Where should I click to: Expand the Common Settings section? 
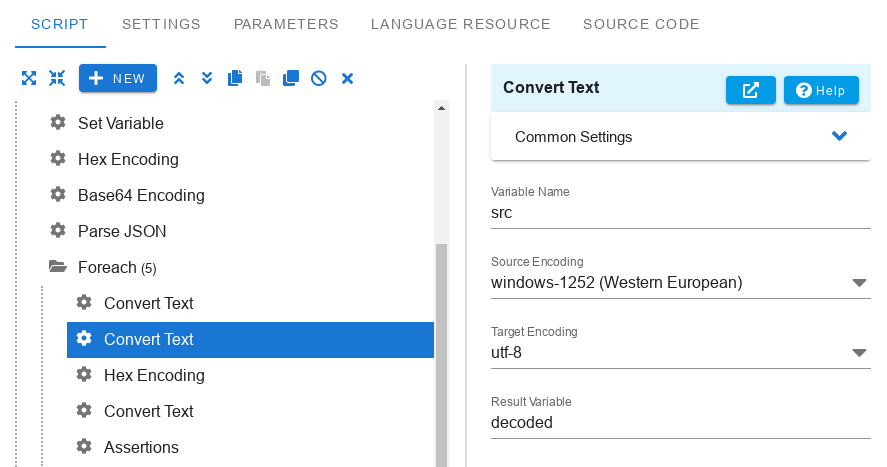coord(839,136)
